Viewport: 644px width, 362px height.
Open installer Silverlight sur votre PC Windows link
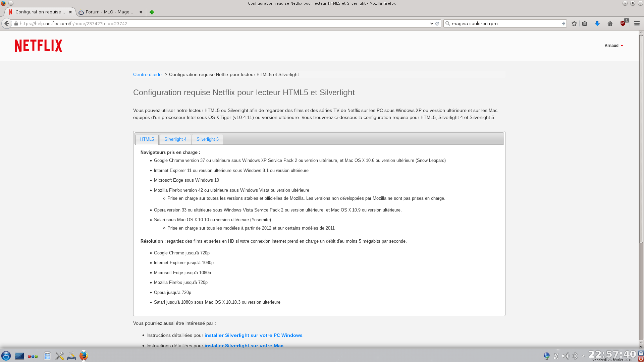(254, 335)
